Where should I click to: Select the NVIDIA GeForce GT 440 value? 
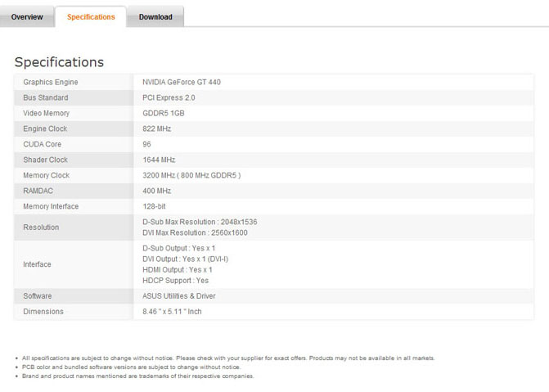(182, 82)
